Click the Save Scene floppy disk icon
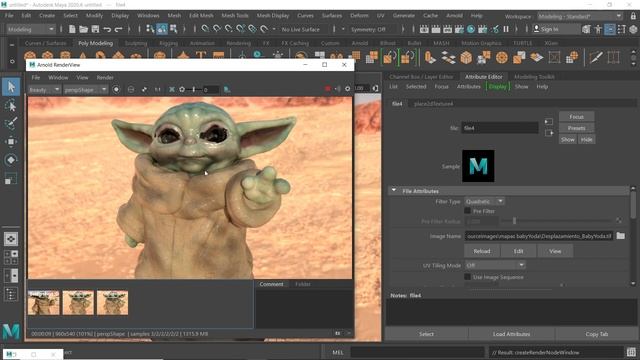This screenshot has width=640, height=360. tap(95, 29)
